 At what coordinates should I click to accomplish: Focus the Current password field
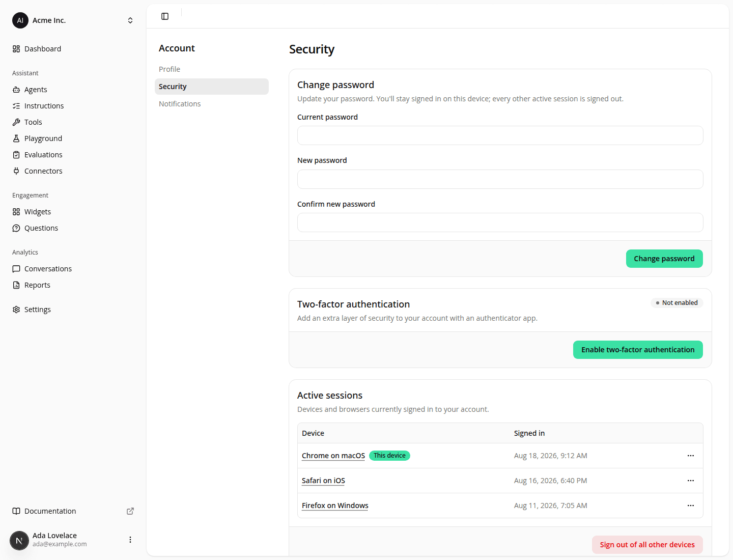coord(500,135)
